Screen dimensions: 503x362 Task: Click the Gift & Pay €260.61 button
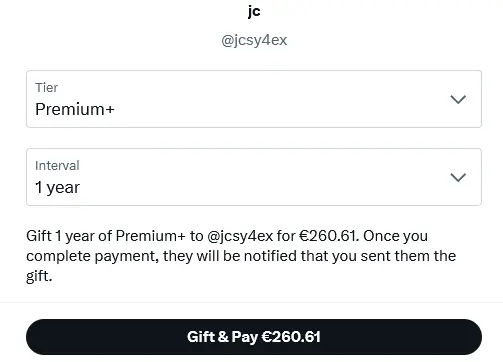[x=254, y=337]
